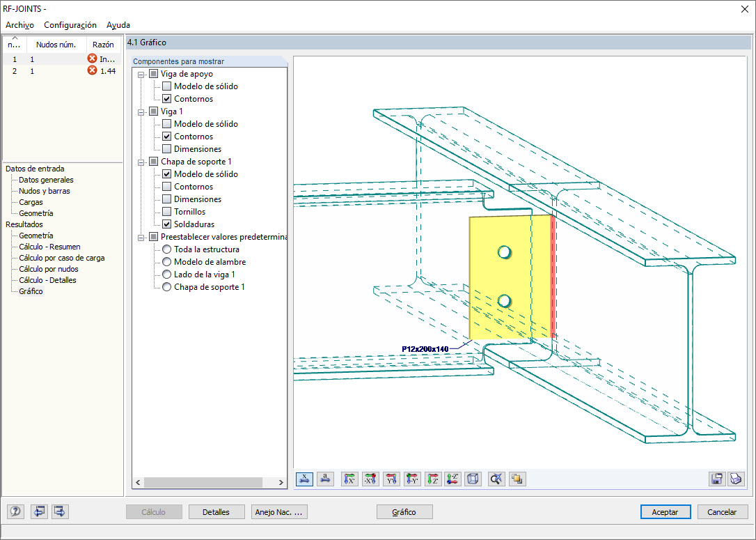Screen dimensions: 756x540
Task: Open the Archivo menu
Action: tap(19, 25)
